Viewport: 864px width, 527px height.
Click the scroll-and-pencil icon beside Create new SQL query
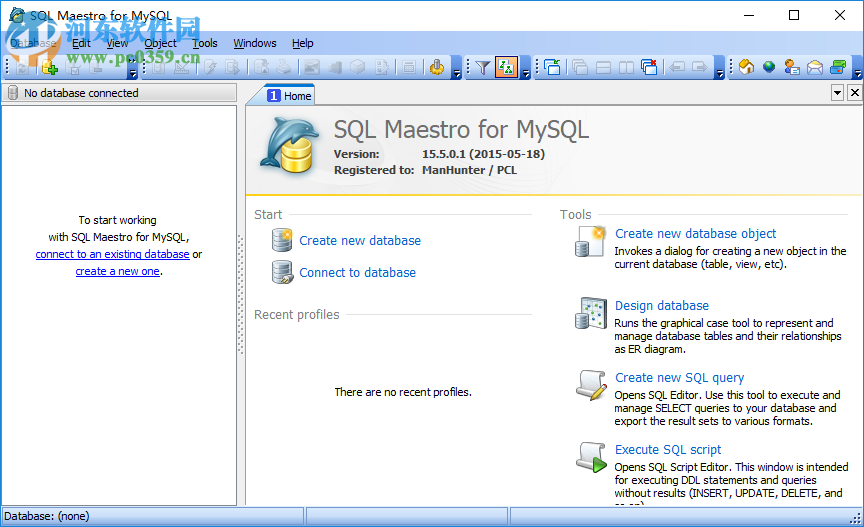591,385
